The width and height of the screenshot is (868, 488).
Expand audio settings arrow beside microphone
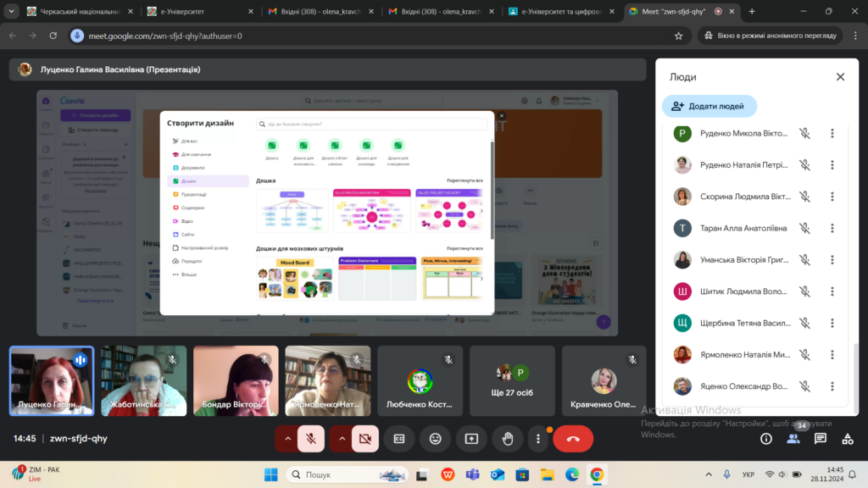(287, 439)
